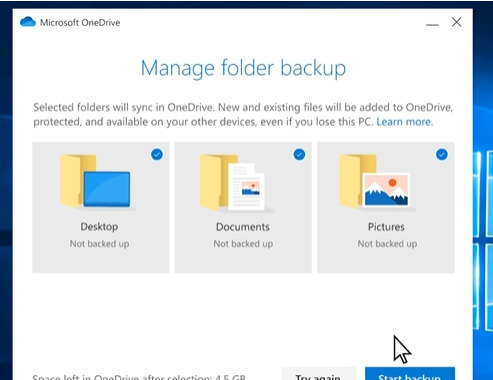The height and width of the screenshot is (380, 493).
Task: Click 'Not backed up' under Pictures
Action: [387, 244]
